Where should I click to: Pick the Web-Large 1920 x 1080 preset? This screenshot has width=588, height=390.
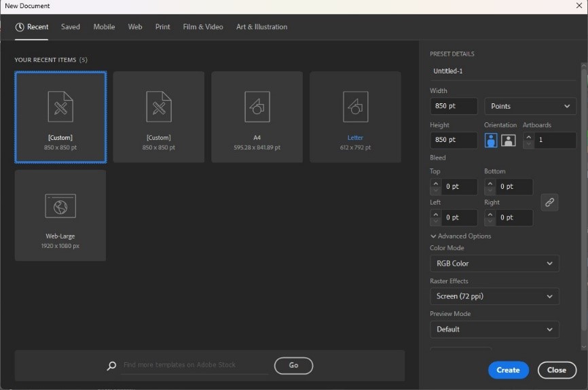tap(60, 215)
